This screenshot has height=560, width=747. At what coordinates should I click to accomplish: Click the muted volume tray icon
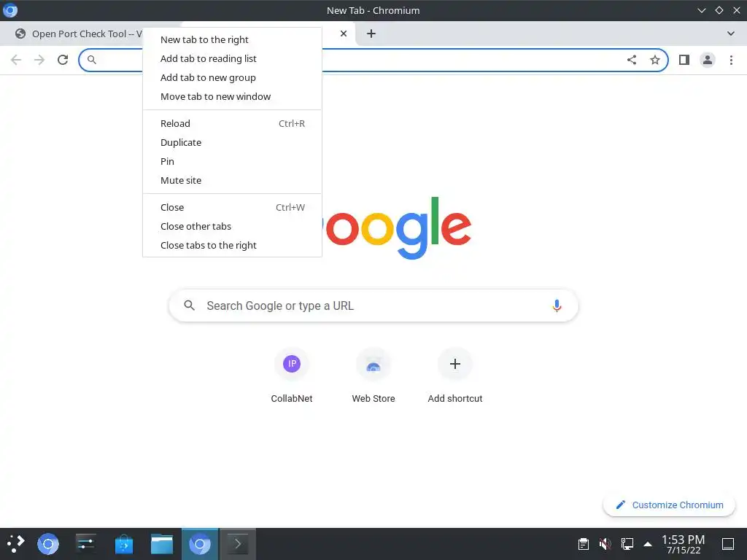605,544
